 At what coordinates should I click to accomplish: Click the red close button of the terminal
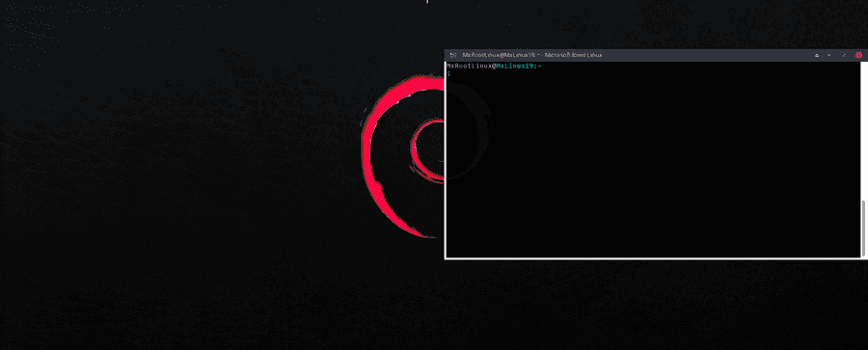pos(858,55)
